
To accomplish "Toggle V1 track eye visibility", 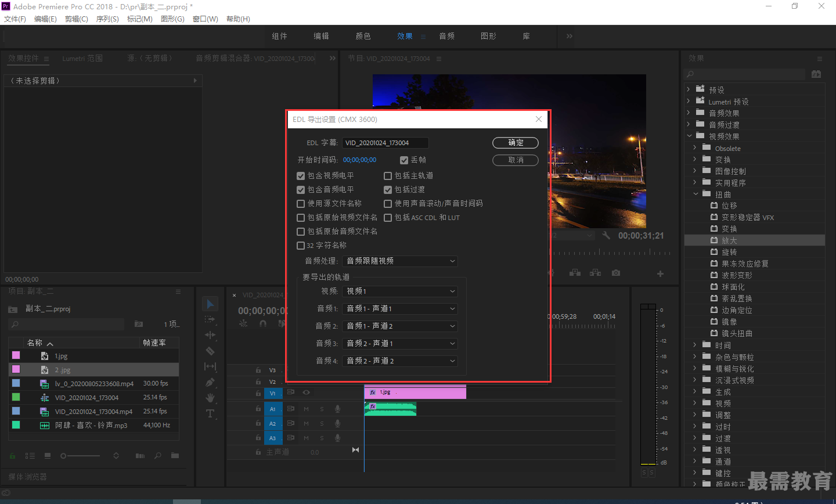I will (x=306, y=393).
